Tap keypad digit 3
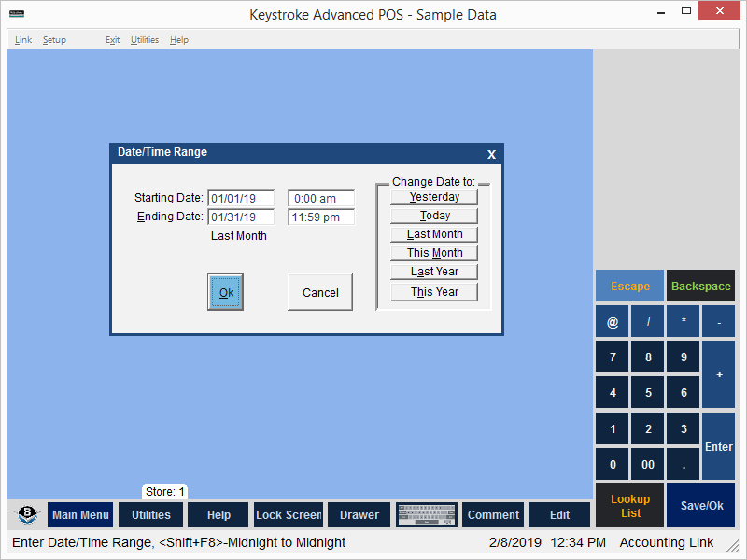The image size is (747, 560). (x=684, y=428)
